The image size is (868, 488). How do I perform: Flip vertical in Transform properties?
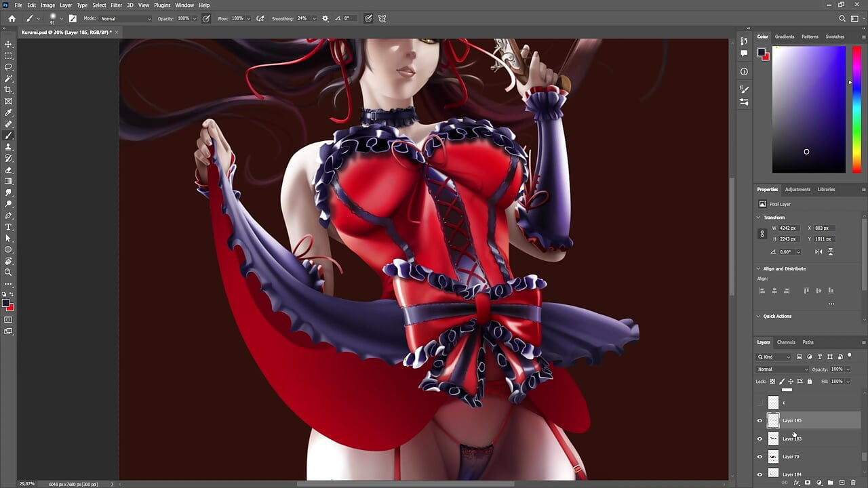(x=830, y=251)
